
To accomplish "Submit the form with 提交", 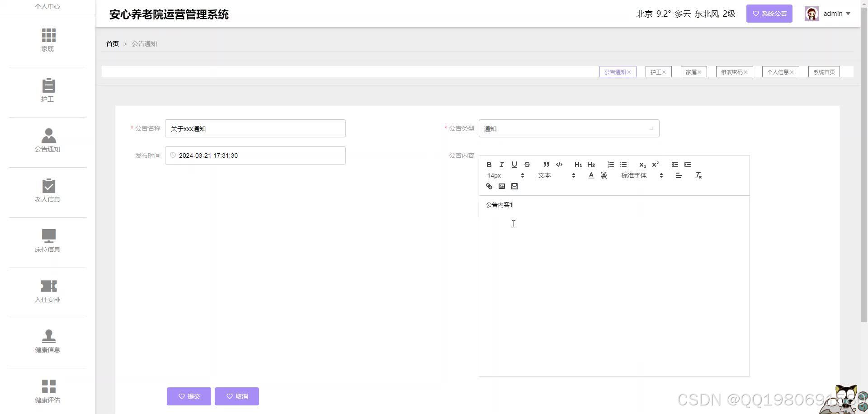I will (x=189, y=396).
